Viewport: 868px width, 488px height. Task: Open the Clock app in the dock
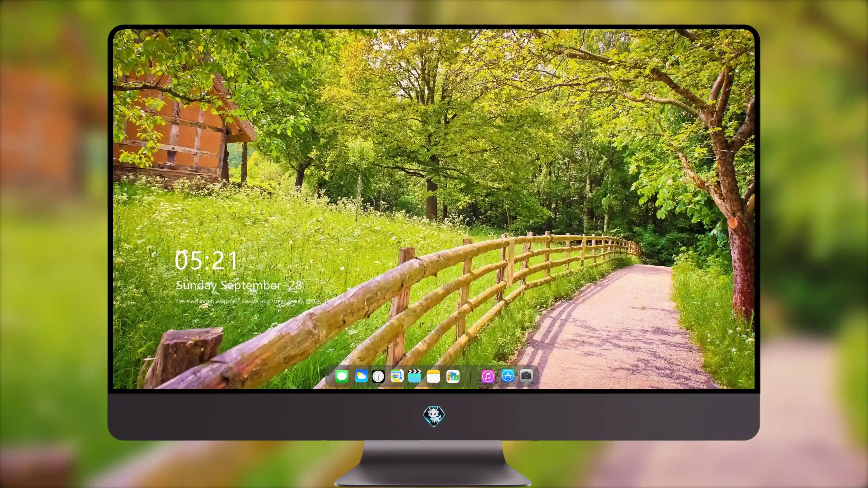pyautogui.click(x=378, y=376)
